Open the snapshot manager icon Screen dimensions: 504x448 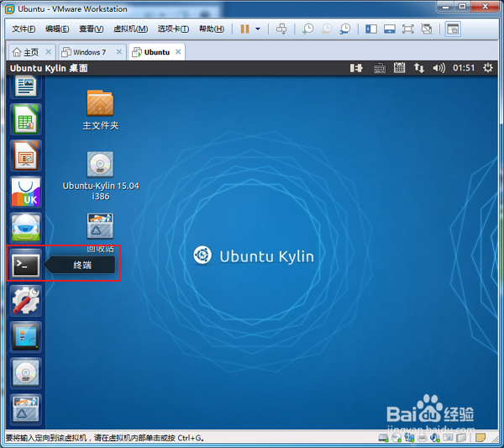click(x=345, y=29)
